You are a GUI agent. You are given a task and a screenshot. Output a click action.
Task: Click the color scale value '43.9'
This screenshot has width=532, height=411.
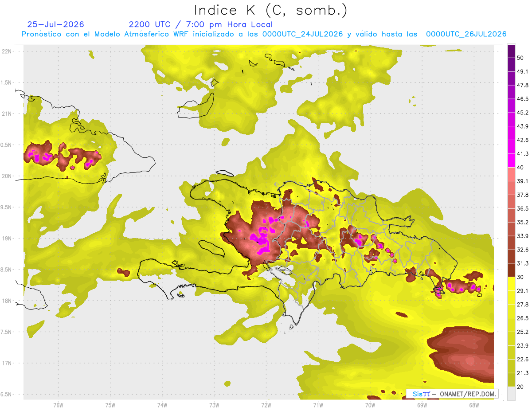coord(522,126)
